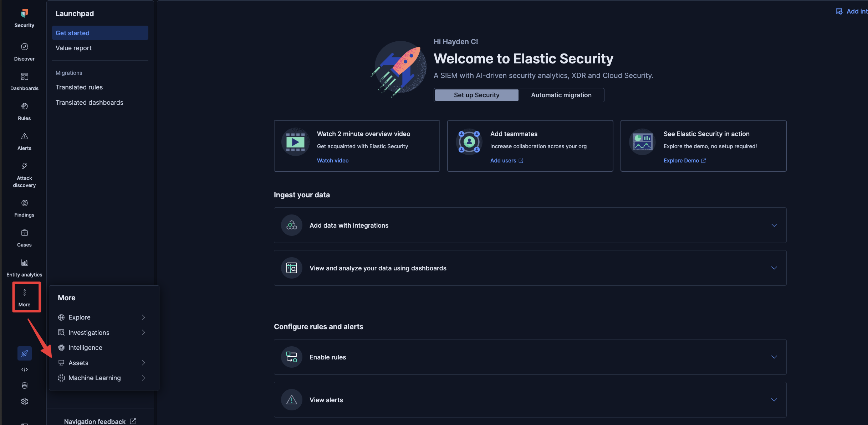The image size is (868, 425).
Task: Expand Machine Learning submenu entry
Action: point(143,378)
